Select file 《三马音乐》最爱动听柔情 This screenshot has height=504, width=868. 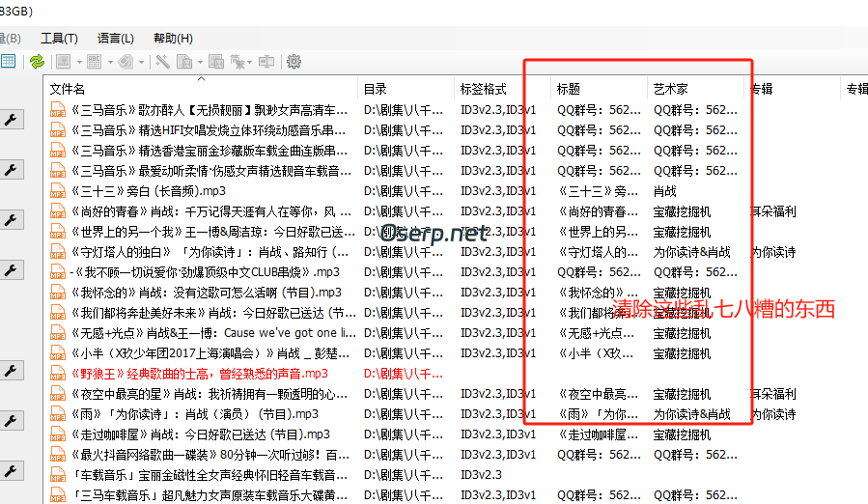[x=210, y=171]
